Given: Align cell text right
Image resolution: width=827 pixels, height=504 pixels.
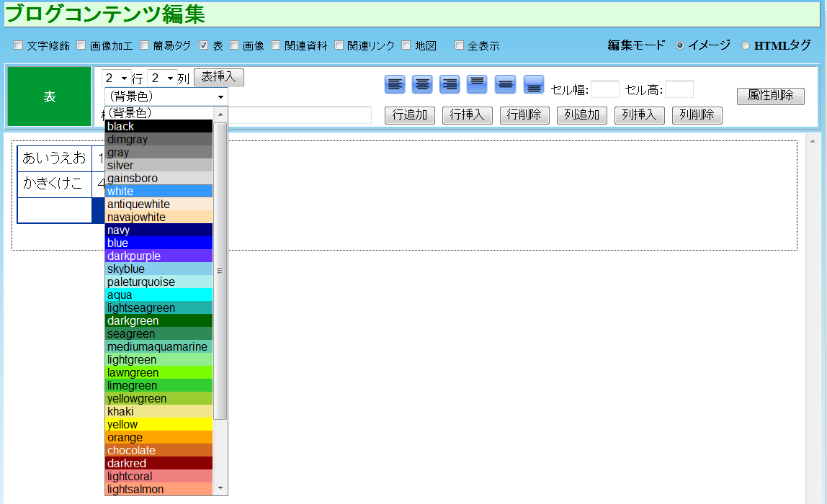Looking at the screenshot, I should (x=450, y=84).
